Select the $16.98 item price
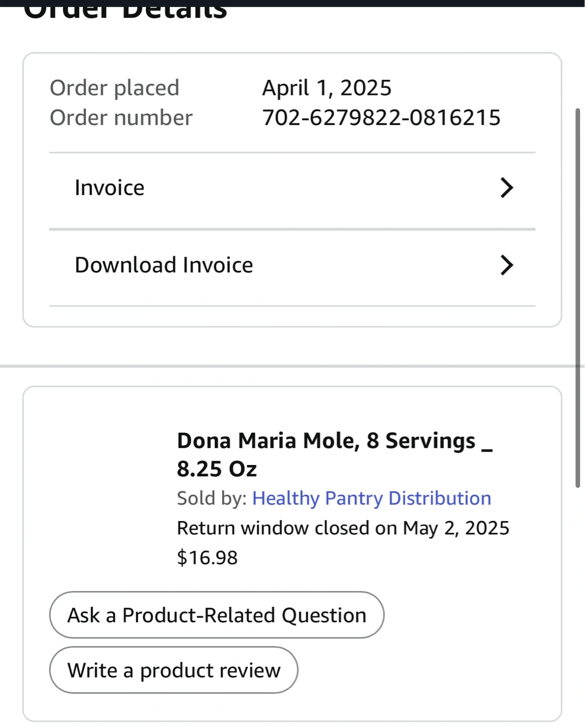 point(207,558)
